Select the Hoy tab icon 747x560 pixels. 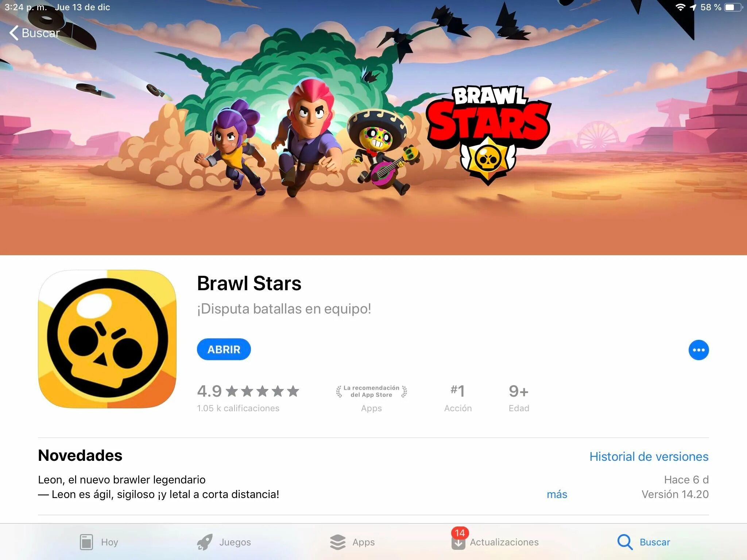pyautogui.click(x=86, y=542)
